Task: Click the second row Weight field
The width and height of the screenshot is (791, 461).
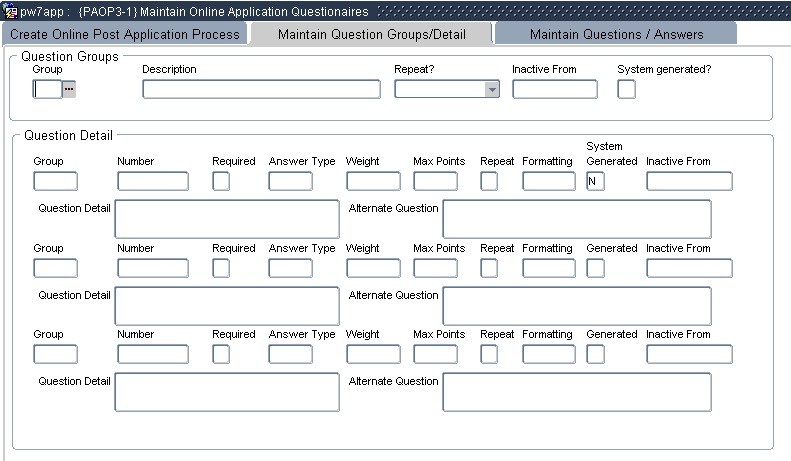Action: 373,268
